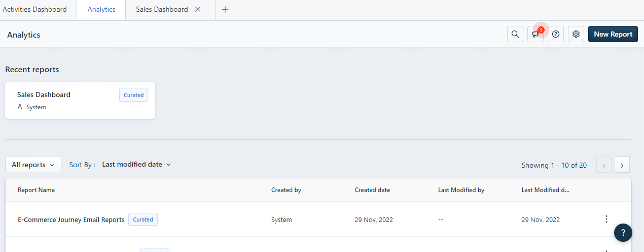This screenshot has width=644, height=252.
Task: Switch to Activities Dashboard tab
Action: [35, 9]
